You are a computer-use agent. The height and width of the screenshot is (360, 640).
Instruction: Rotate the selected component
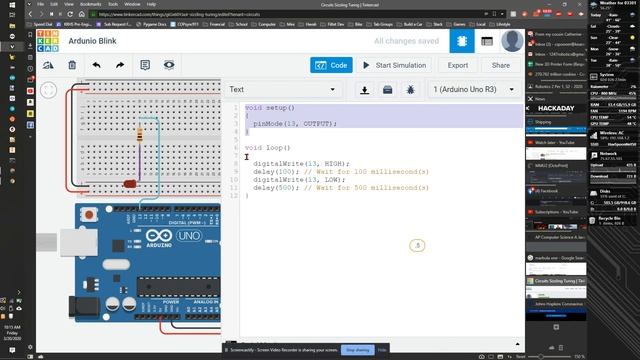point(48,65)
